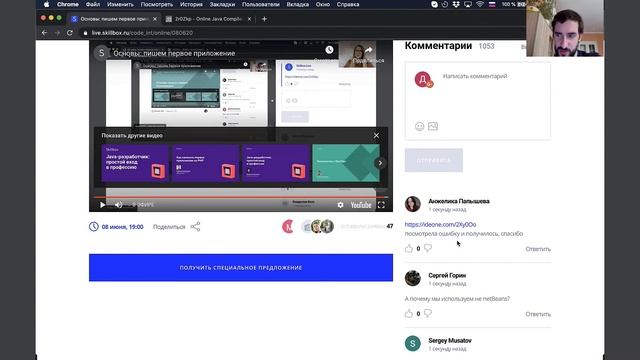The width and height of the screenshot is (640, 360).
Task: Open the Справка menu
Action: (348, 4)
